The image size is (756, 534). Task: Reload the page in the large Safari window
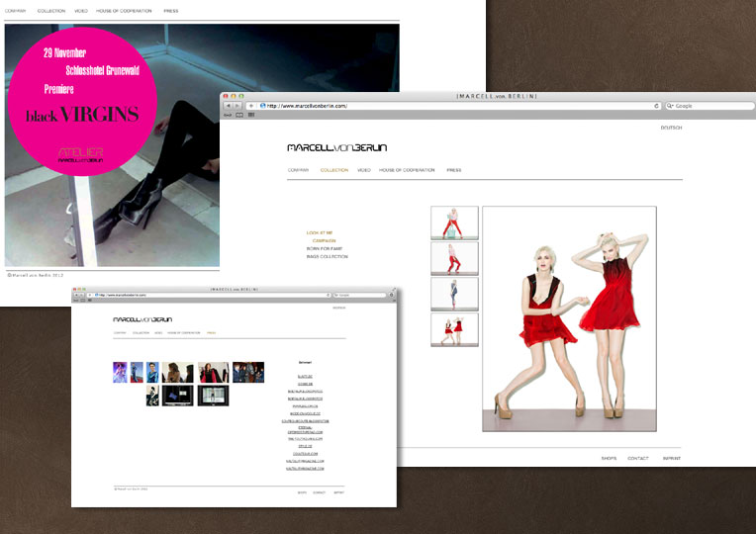click(656, 106)
